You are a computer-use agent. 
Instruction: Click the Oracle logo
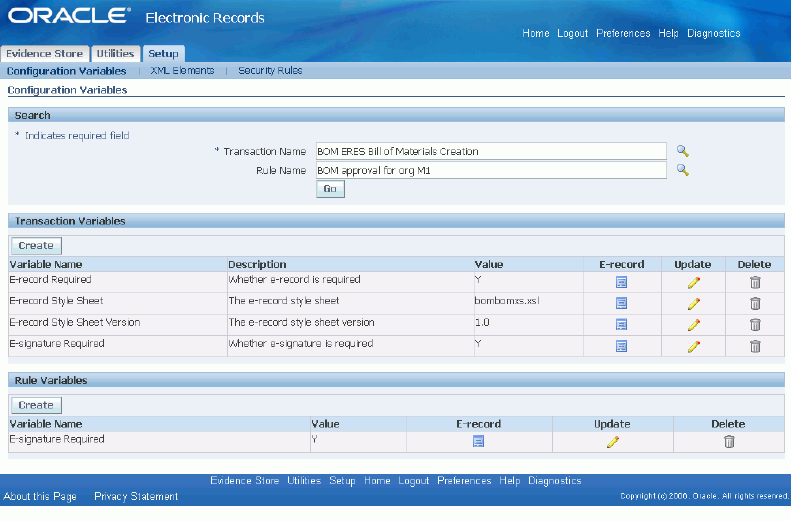click(69, 16)
